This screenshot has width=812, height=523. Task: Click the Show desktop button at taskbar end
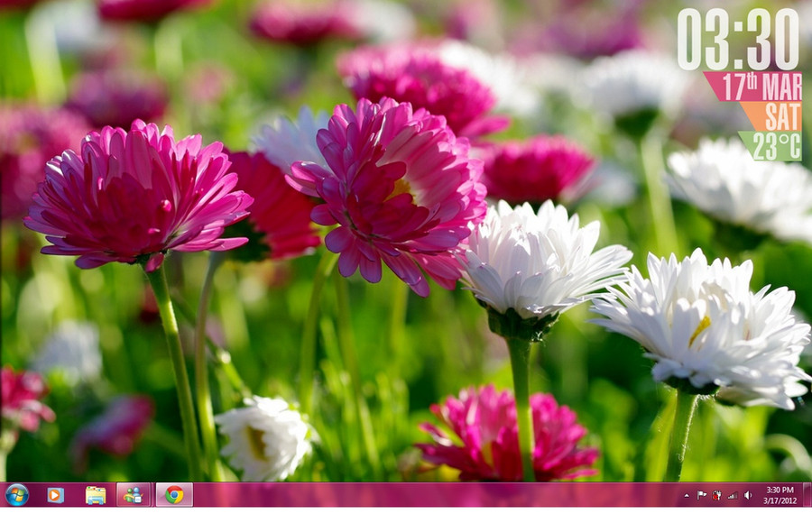point(807,494)
